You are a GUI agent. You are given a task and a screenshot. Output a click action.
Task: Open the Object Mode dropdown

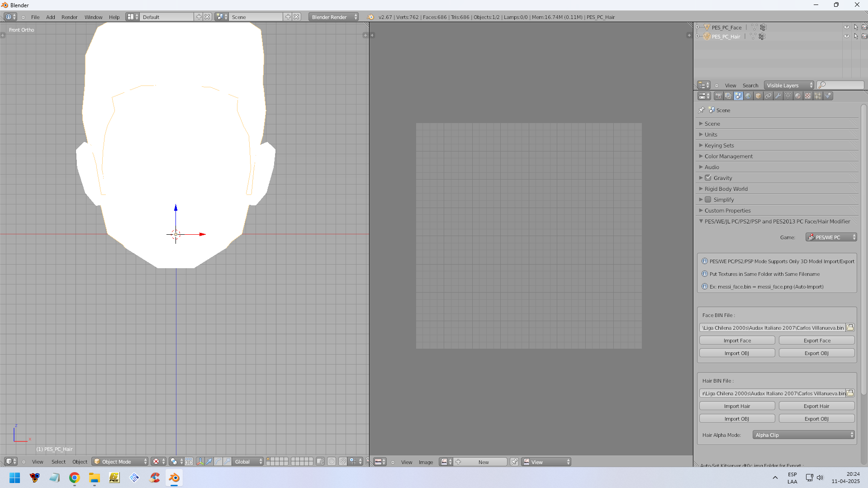click(120, 461)
